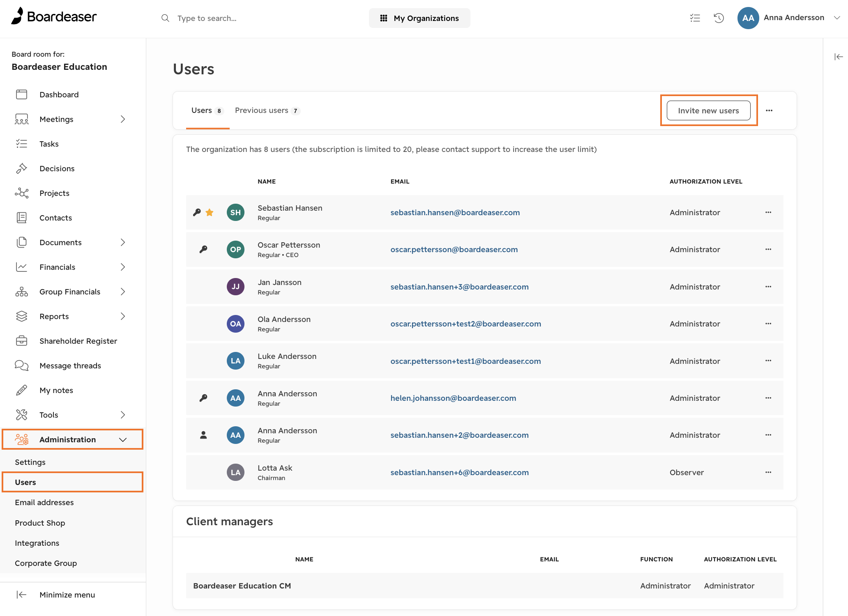This screenshot has height=616, width=848.
Task: Collapse the Administration section chevron
Action: (x=123, y=439)
